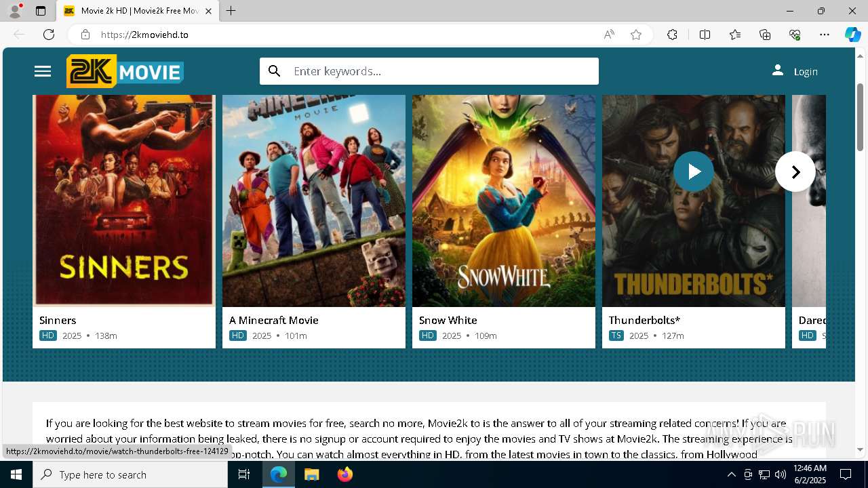Open the Sinners movie poster

point(124,201)
